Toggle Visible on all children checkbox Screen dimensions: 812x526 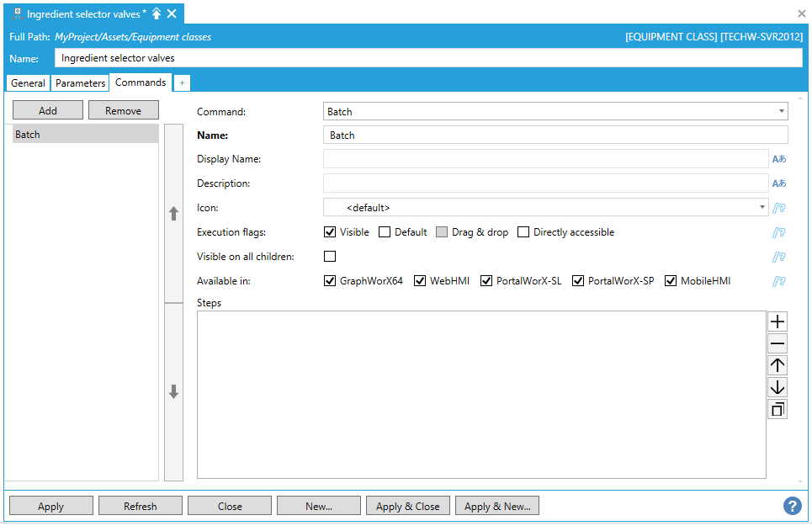pyautogui.click(x=330, y=257)
